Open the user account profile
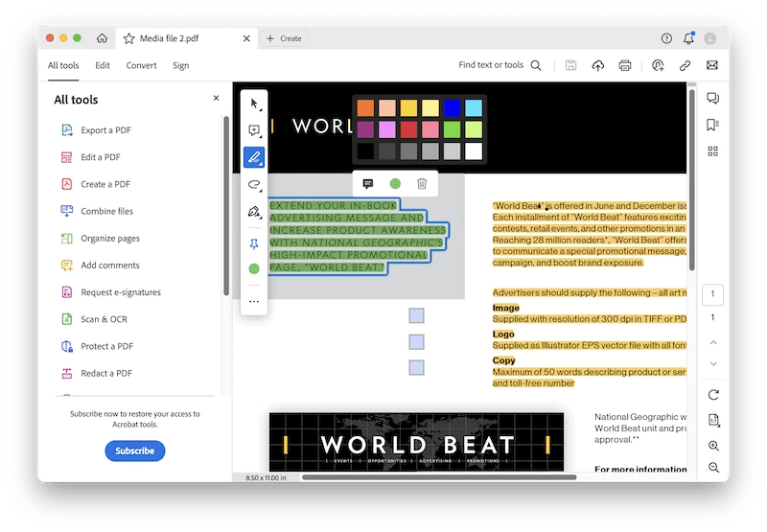The image size is (767, 532). point(710,38)
